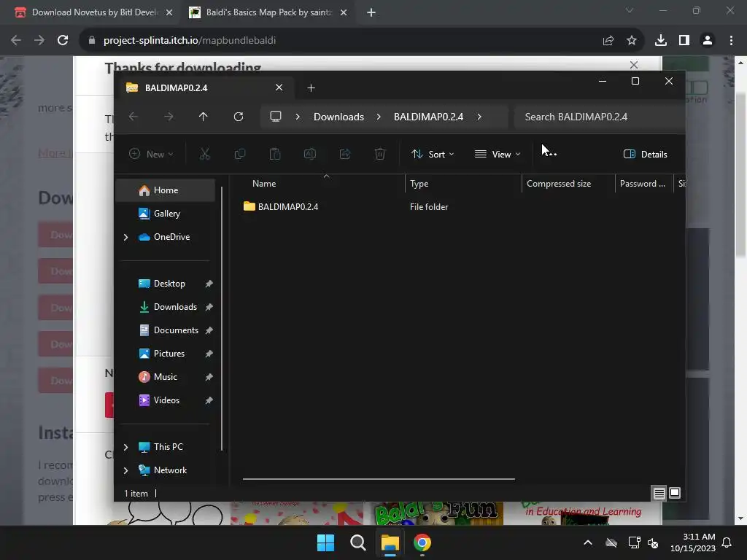
Task: Refresh the BALDIMAP0.2.4 folder view
Action: 239,117
